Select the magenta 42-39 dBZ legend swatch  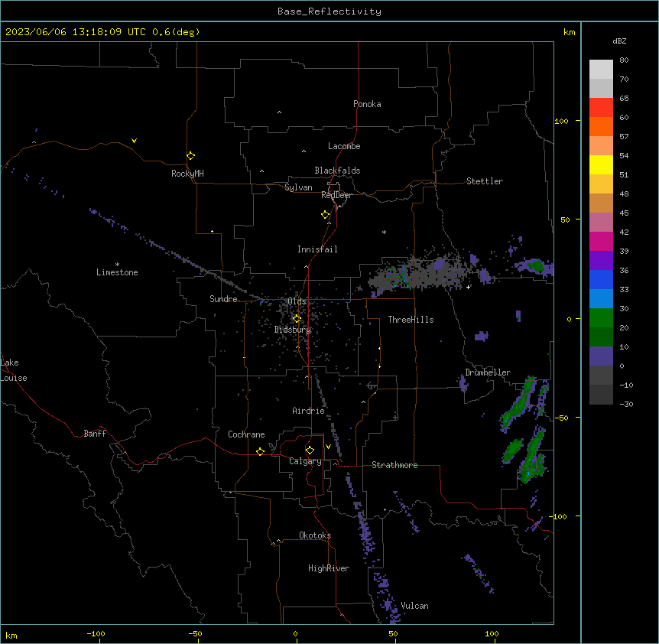601,241
